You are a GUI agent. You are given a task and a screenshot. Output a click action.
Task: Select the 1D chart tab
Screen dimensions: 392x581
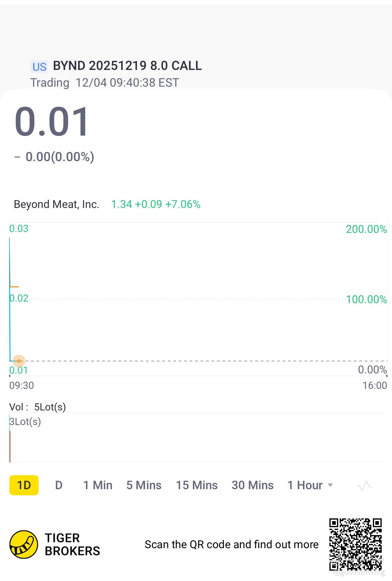pos(24,485)
